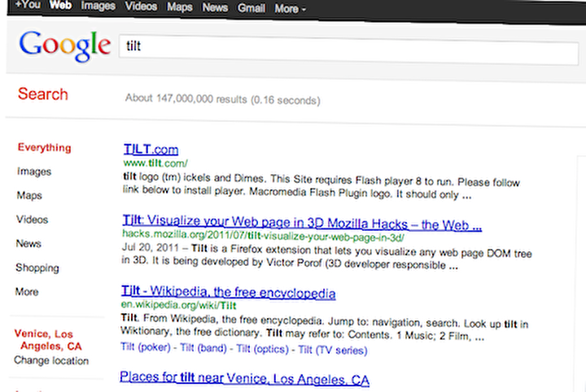This screenshot has height=392, width=586.
Task: Click the About 147,000,000 results text
Action: click(x=223, y=99)
